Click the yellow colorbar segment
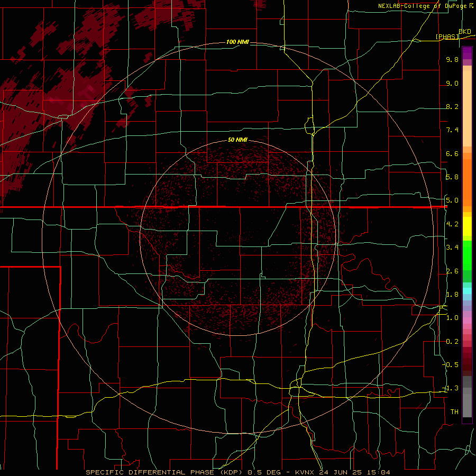The height and width of the screenshot is (476, 476). click(467, 226)
